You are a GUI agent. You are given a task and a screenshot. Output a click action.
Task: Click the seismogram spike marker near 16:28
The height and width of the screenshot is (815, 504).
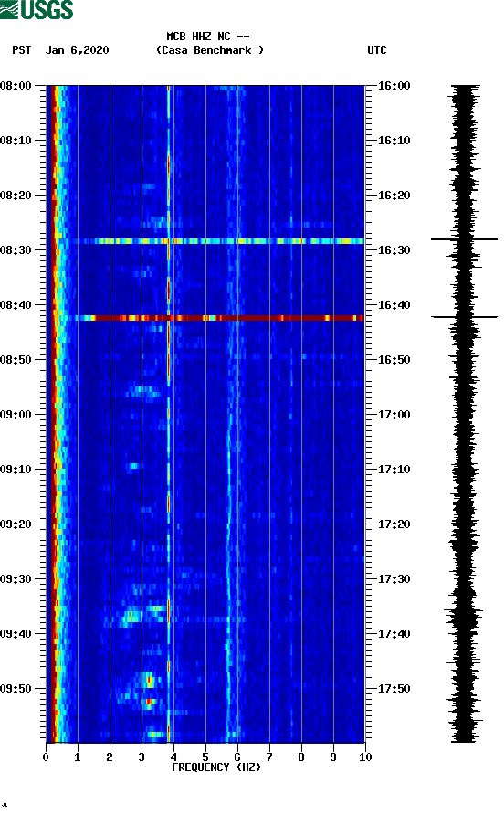point(464,239)
